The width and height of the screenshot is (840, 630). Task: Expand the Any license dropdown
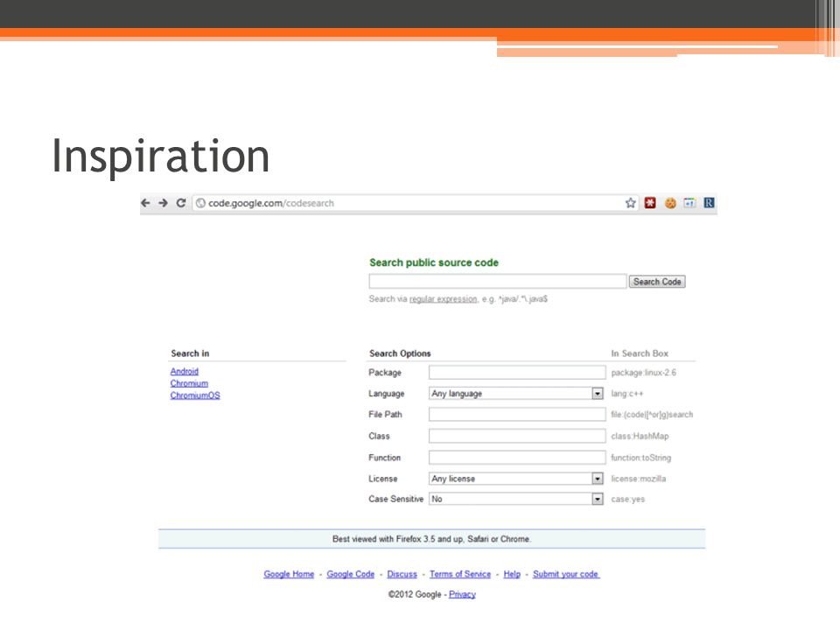517,479
